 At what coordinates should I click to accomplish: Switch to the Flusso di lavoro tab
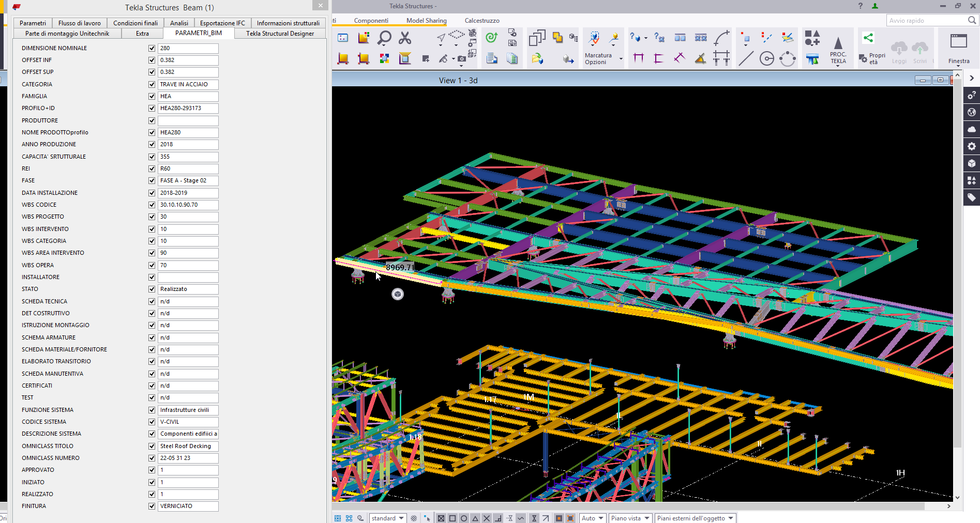(x=80, y=23)
